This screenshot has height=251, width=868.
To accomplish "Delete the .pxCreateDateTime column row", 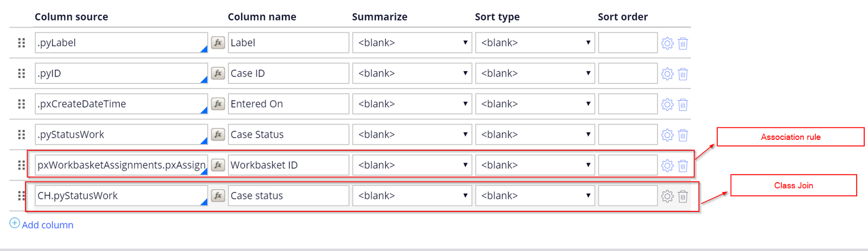I will pos(683,105).
